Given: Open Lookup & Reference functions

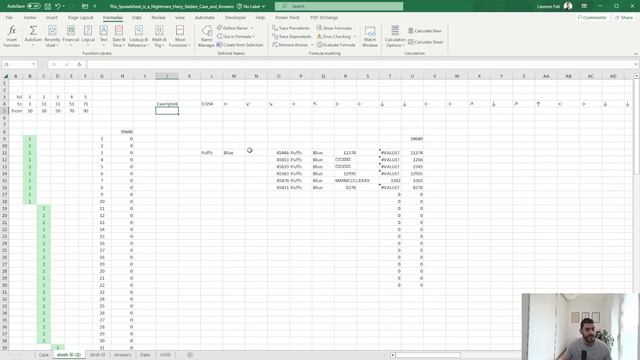Looking at the screenshot, I should coord(138,36).
